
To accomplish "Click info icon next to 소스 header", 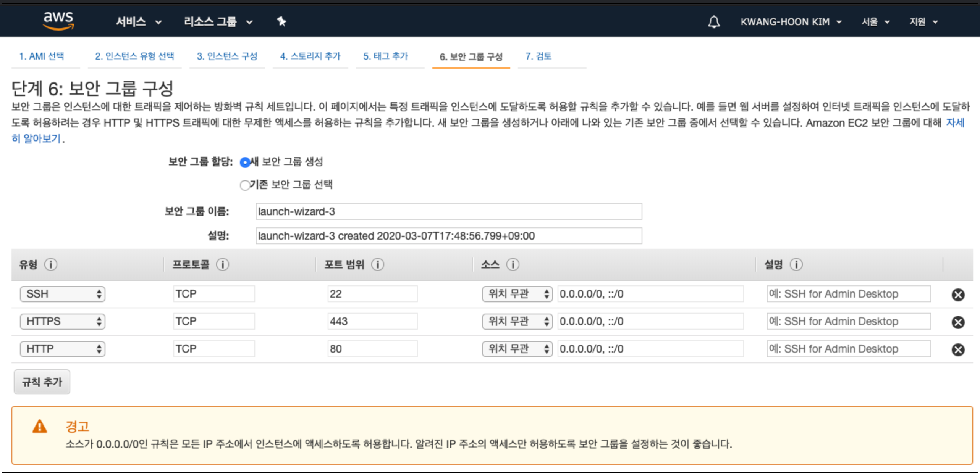I will pos(513,264).
